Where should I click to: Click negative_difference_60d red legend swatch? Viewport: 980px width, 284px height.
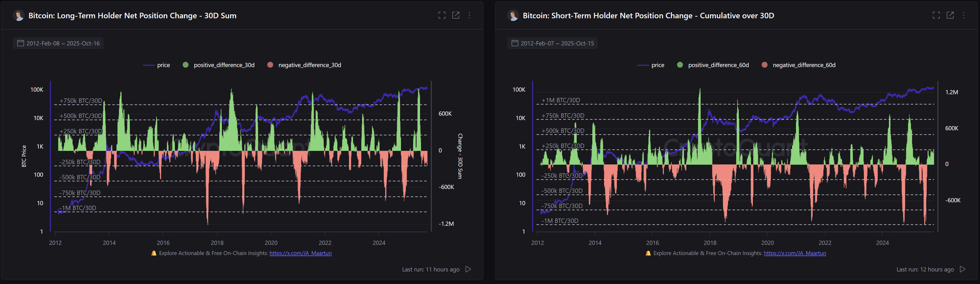(765, 65)
